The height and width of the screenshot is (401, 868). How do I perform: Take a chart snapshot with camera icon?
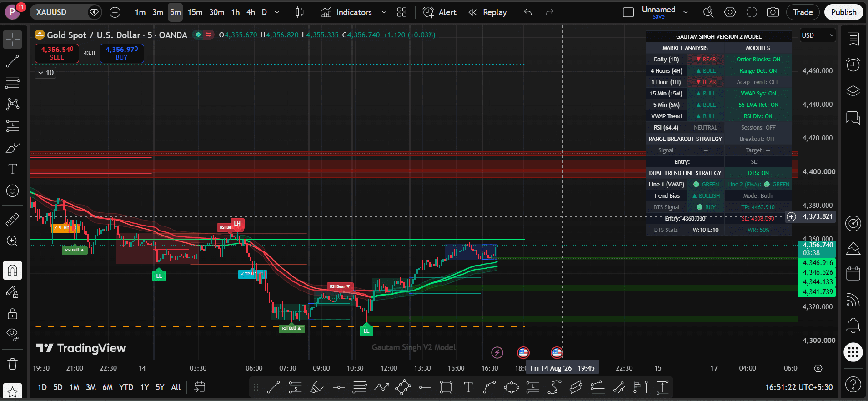(773, 12)
